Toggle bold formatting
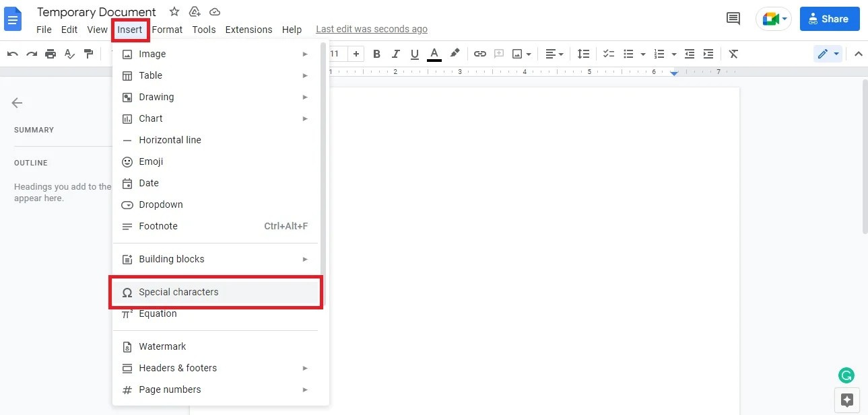This screenshot has height=415, width=868. (x=376, y=54)
